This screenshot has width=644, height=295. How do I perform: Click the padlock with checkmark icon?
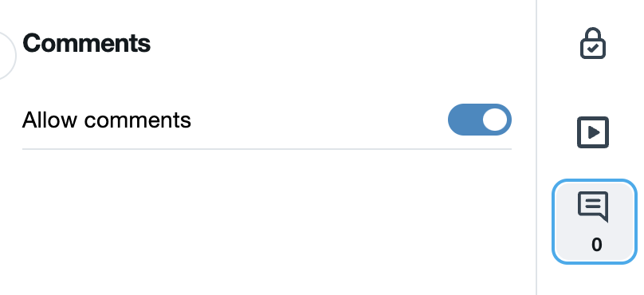[593, 44]
